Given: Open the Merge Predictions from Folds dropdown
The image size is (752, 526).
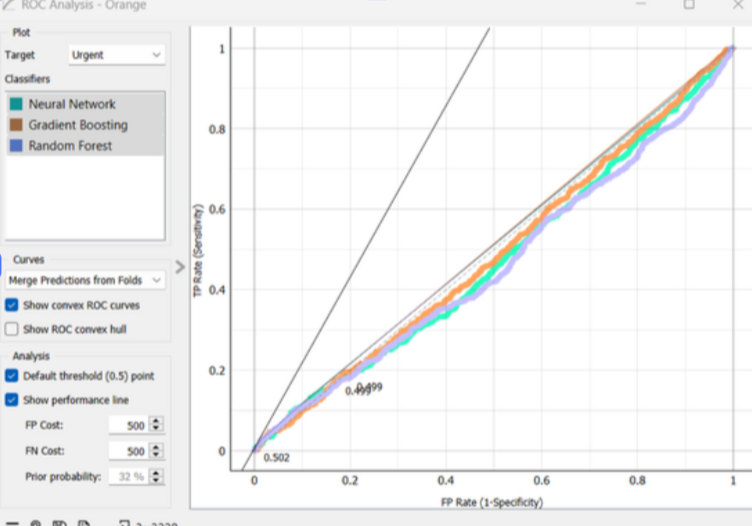Looking at the screenshot, I should 85,280.
